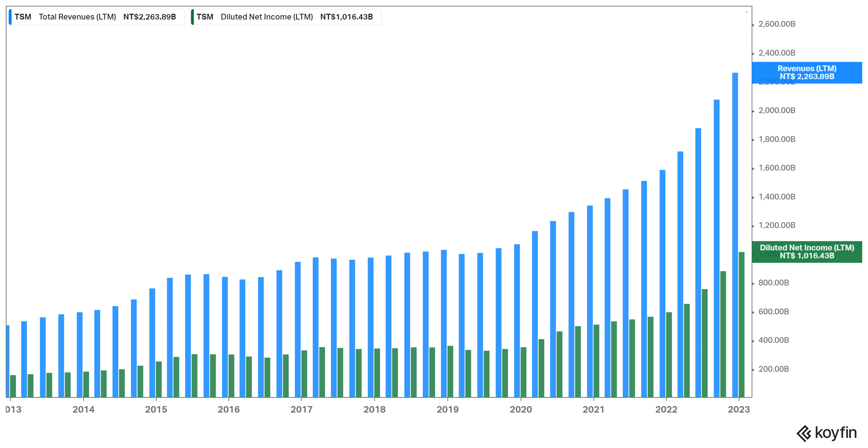
Task: Click the green Diluted Net Income axis tag
Action: pos(807,252)
